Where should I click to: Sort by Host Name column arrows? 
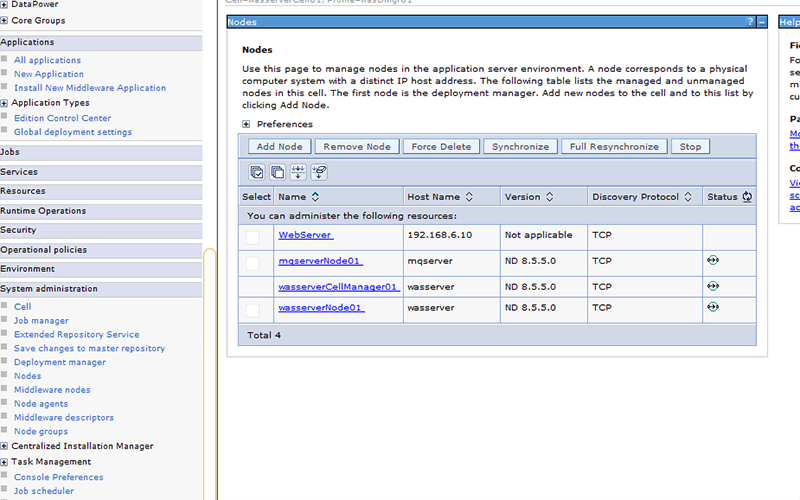[469, 197]
